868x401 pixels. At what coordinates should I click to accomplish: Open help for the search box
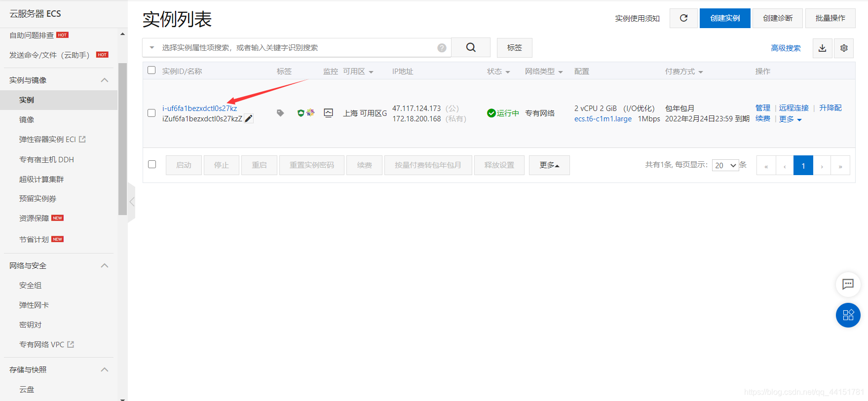pyautogui.click(x=442, y=48)
